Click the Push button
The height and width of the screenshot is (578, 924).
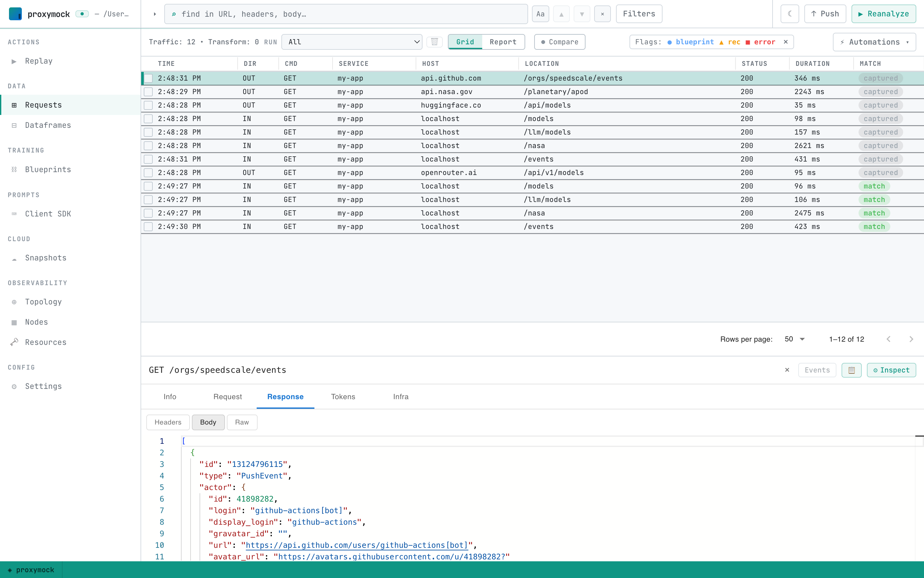click(825, 14)
